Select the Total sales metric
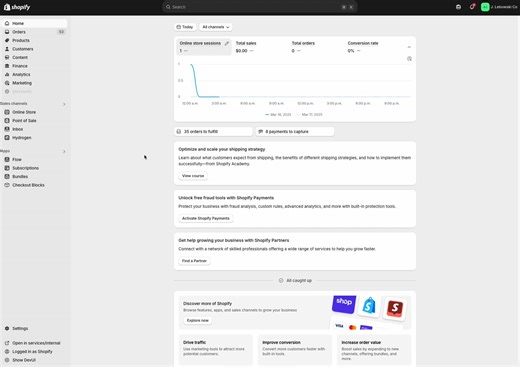The image size is (520, 367). (x=259, y=47)
